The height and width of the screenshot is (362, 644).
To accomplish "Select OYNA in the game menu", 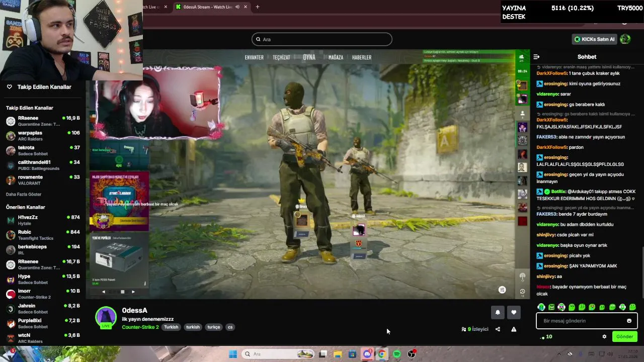I will (x=309, y=57).
